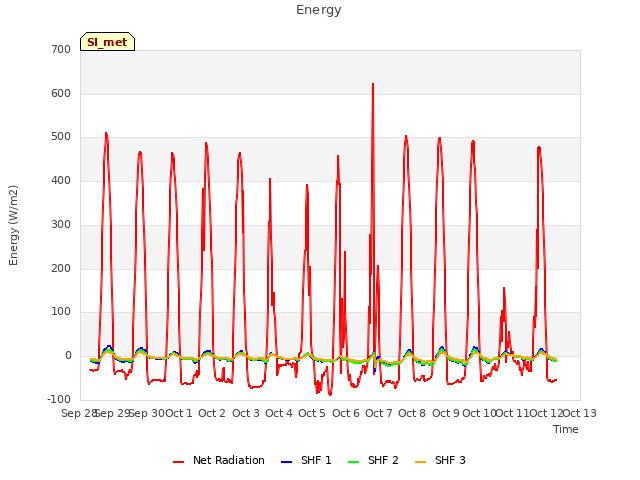Click the y-axis label Energy (W/m2)
The height and width of the screenshot is (480, 640).
pyautogui.click(x=13, y=225)
